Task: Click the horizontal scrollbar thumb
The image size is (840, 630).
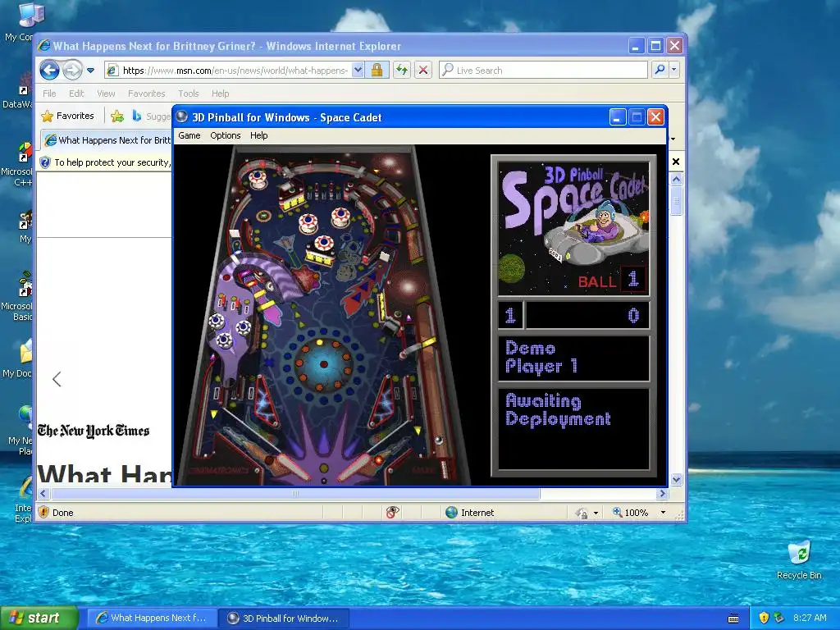Action: pyautogui.click(x=295, y=493)
